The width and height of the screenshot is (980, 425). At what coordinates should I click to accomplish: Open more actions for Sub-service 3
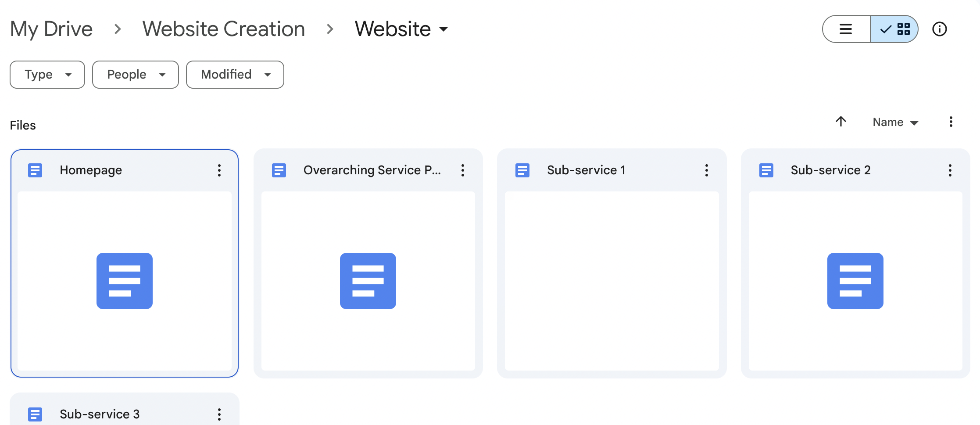pos(219,414)
